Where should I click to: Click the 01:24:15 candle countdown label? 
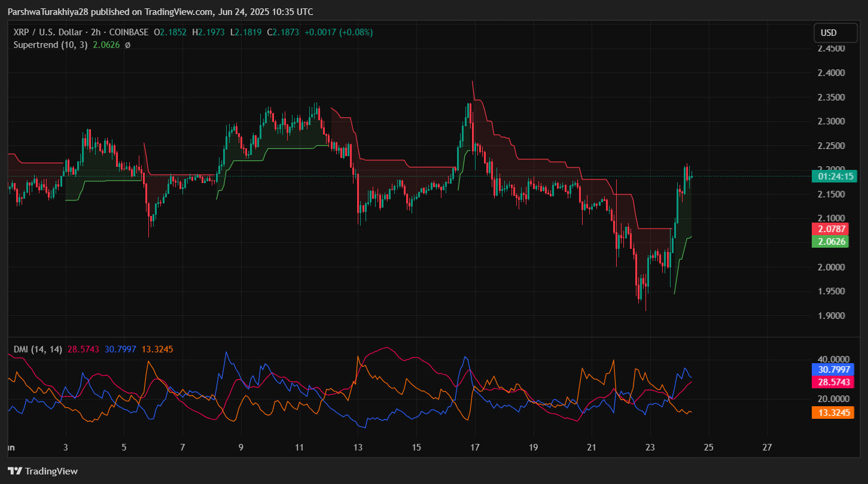coord(832,176)
